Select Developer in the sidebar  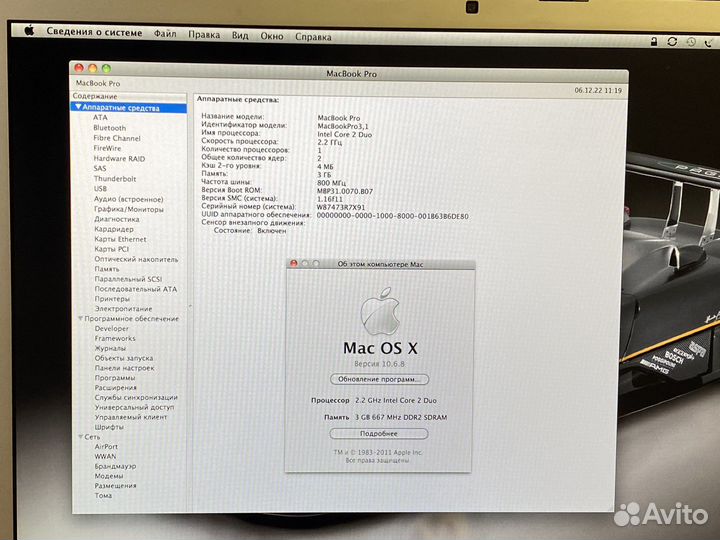112,328
